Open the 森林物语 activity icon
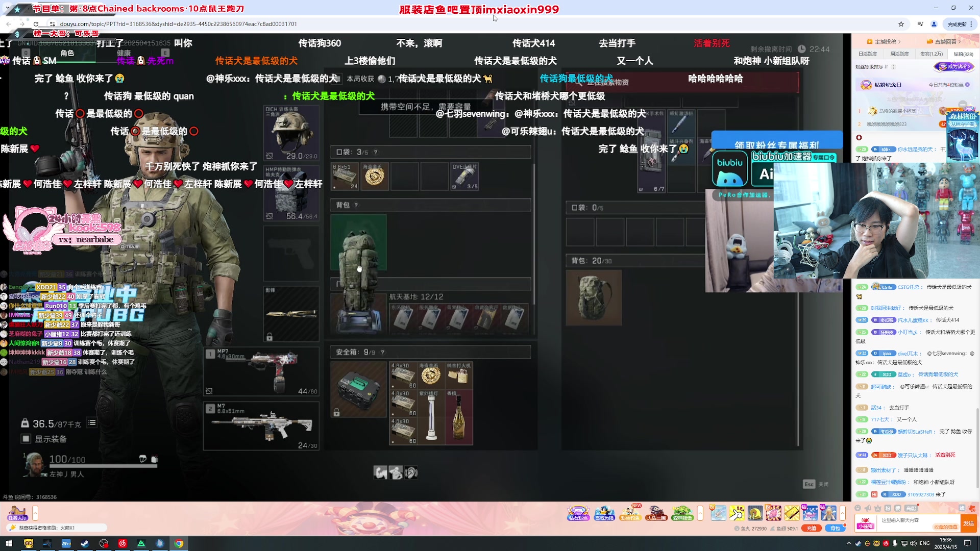Image resolution: width=980 pixels, height=551 pixels. point(682,513)
